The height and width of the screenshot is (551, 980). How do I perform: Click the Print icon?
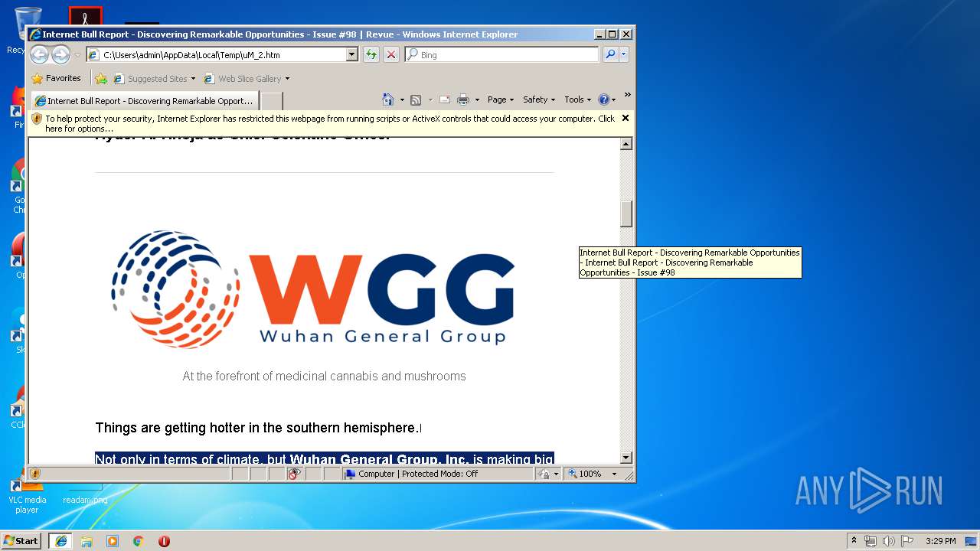463,99
